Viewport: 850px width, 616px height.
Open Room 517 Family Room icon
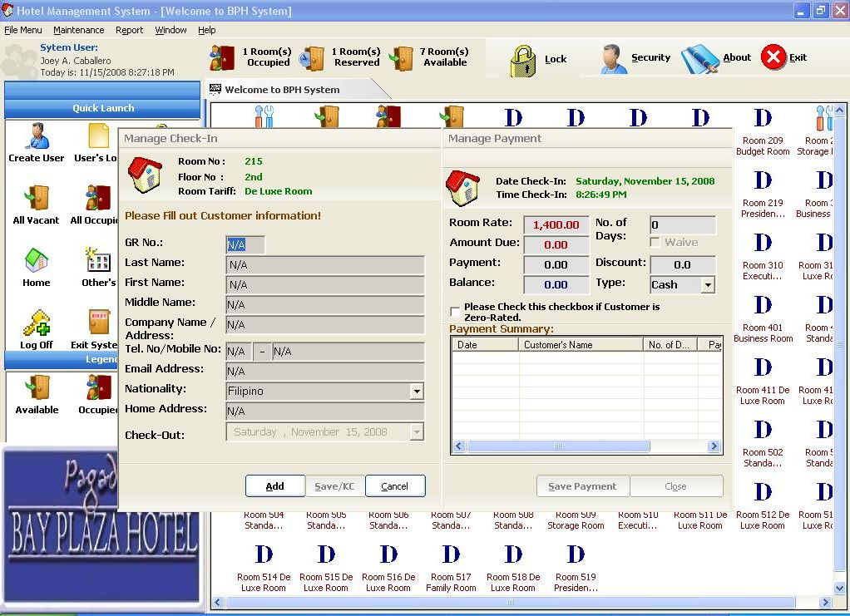coord(451,554)
